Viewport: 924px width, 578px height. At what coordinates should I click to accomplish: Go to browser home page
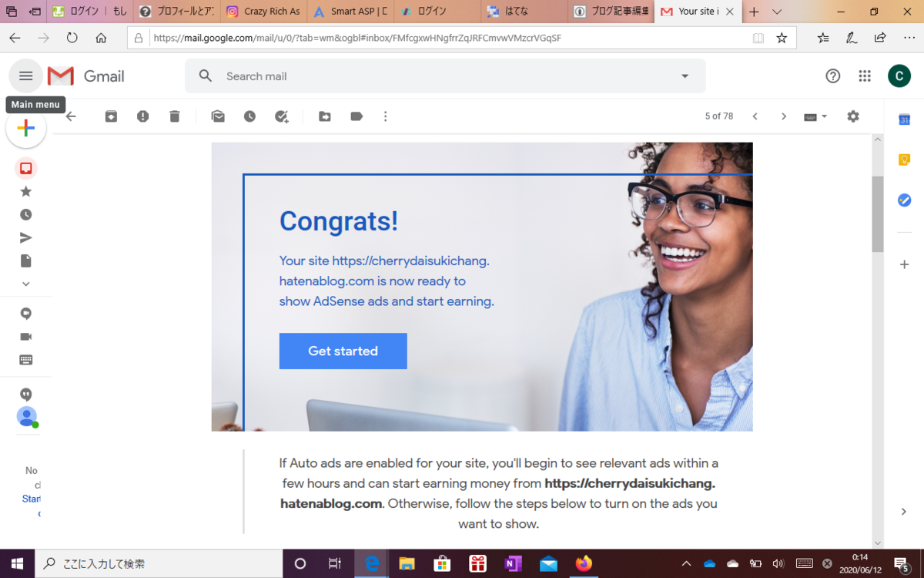pos(101,38)
